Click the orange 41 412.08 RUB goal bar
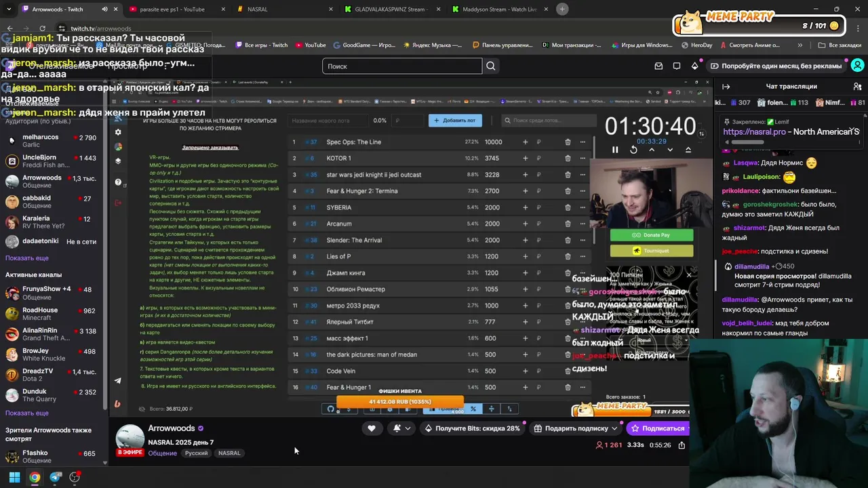 click(399, 402)
